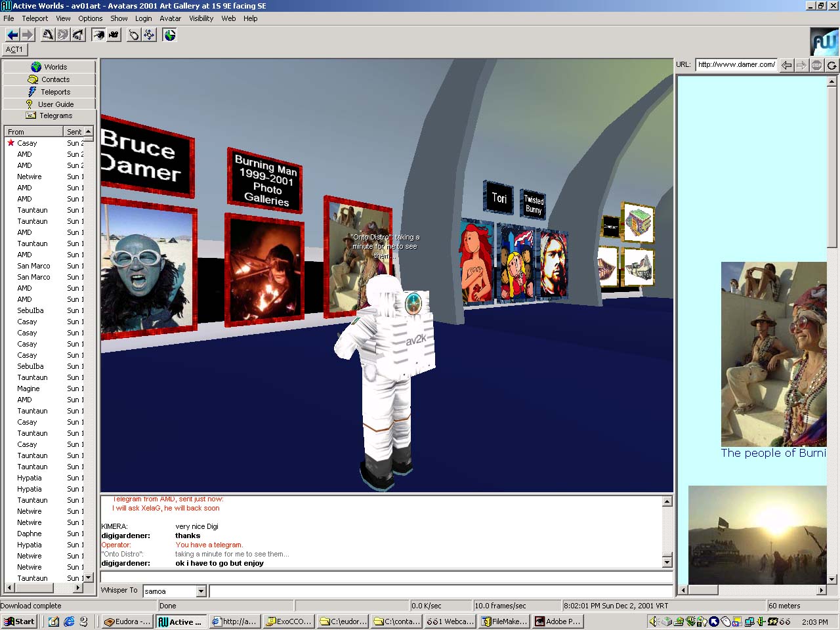Switch to third-person camera view

coord(114,35)
